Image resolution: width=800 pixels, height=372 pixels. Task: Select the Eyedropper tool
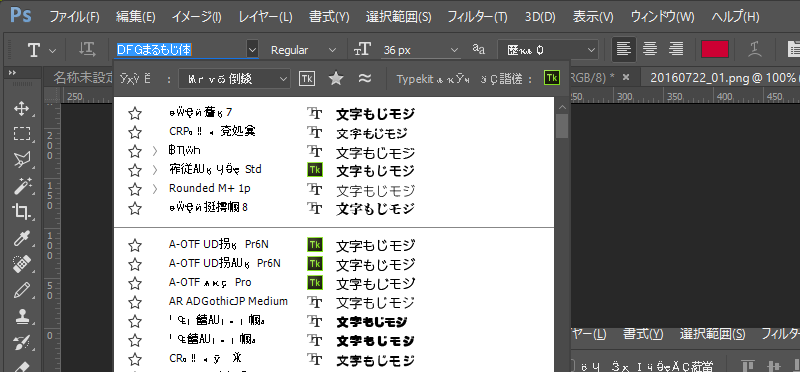point(21,238)
